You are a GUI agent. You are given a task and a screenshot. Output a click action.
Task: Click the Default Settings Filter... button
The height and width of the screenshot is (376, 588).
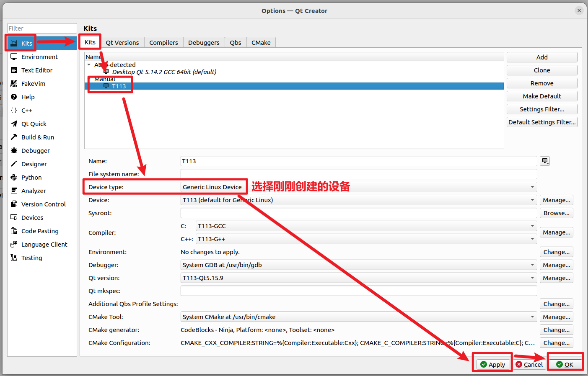click(542, 122)
